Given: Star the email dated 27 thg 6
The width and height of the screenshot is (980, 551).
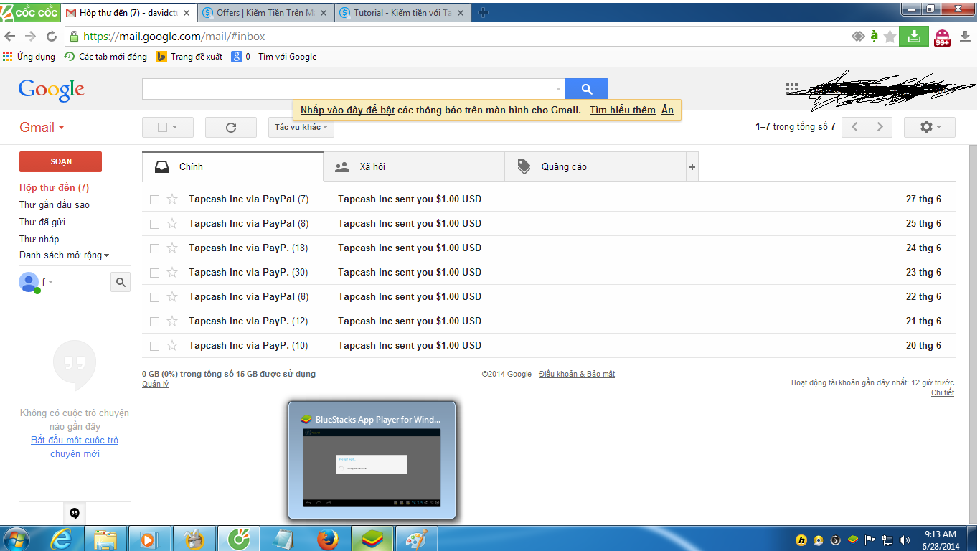Looking at the screenshot, I should (x=172, y=199).
